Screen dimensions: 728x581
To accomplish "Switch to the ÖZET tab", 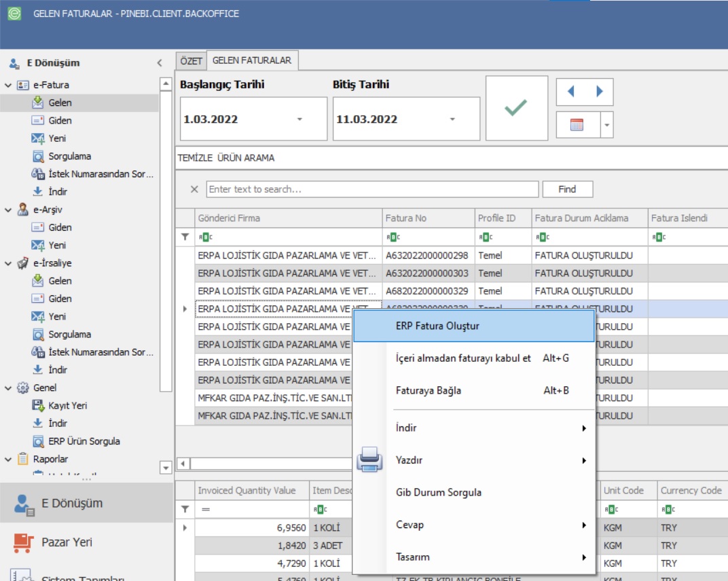I will pos(191,60).
